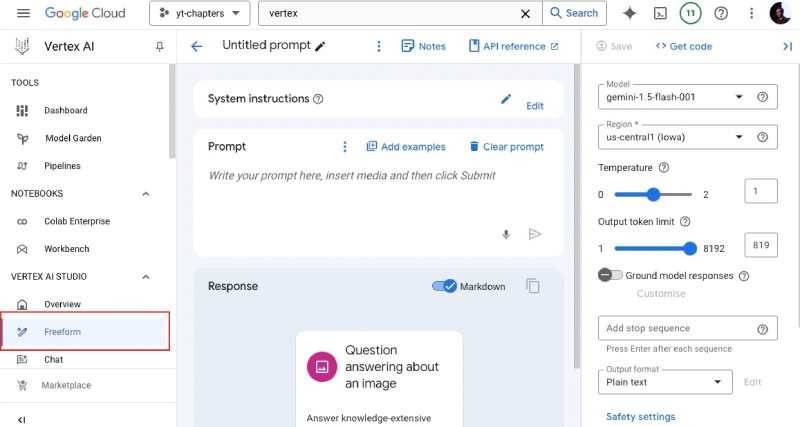The image size is (800, 427).
Task: Click the Get code button
Action: click(x=684, y=46)
